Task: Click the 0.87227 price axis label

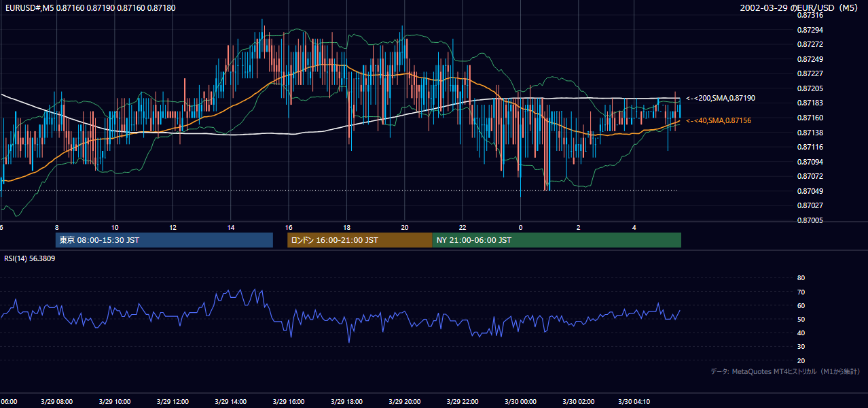Action: 810,73
